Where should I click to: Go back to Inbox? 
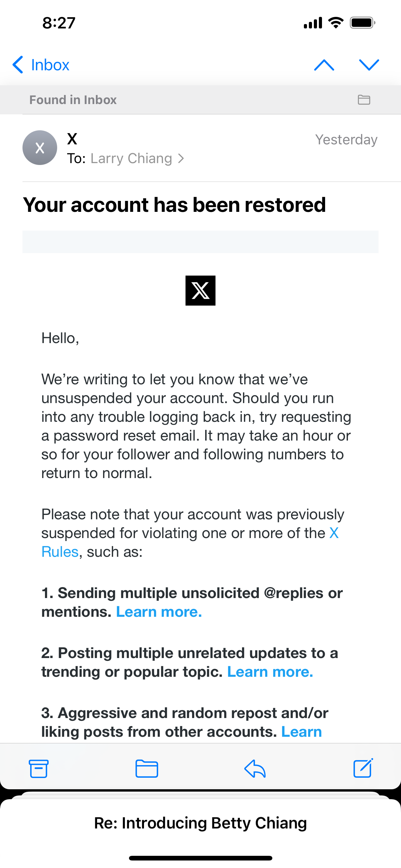pyautogui.click(x=41, y=65)
